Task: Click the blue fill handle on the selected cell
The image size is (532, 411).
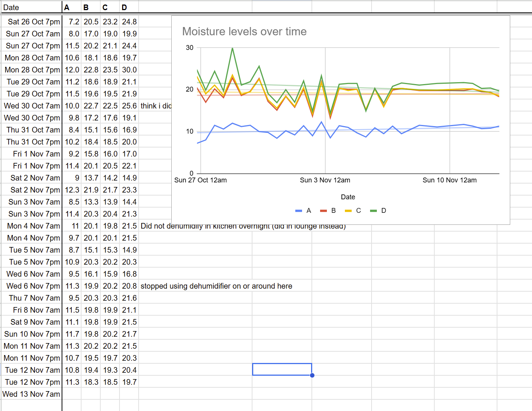Action: tap(312, 375)
